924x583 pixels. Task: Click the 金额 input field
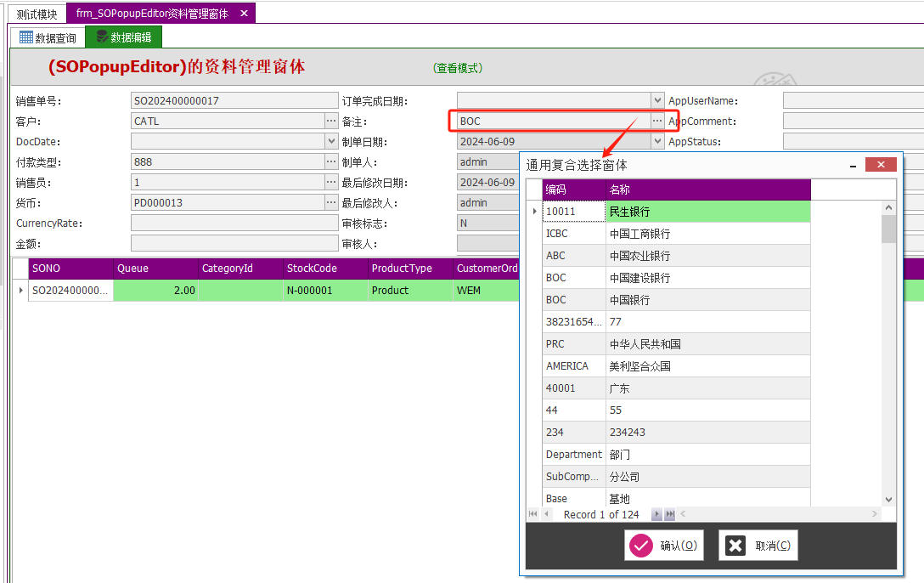coord(234,243)
